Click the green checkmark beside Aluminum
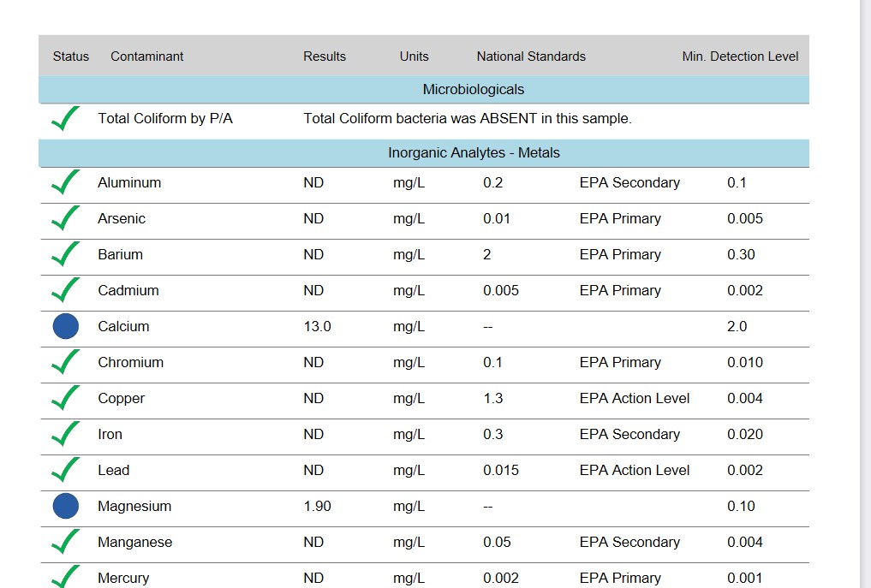Viewport: 871px width, 588px height. [x=66, y=182]
